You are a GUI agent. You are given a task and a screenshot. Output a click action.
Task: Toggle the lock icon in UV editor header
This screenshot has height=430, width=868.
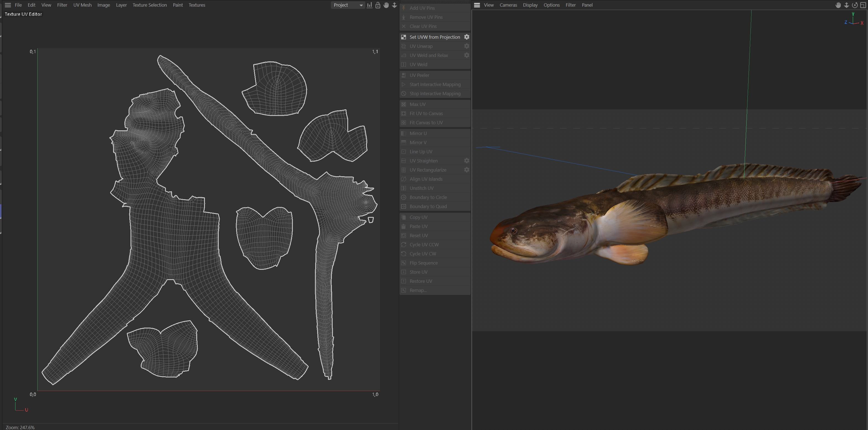point(378,5)
